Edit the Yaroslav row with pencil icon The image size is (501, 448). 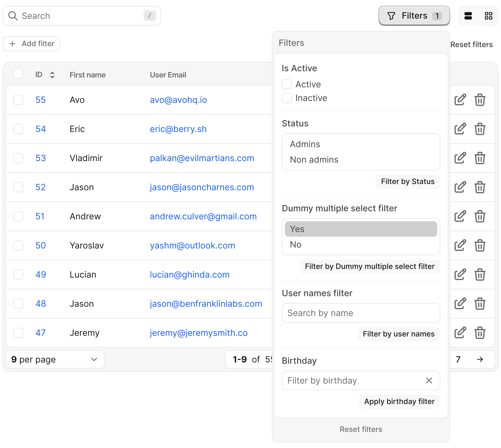click(x=460, y=245)
